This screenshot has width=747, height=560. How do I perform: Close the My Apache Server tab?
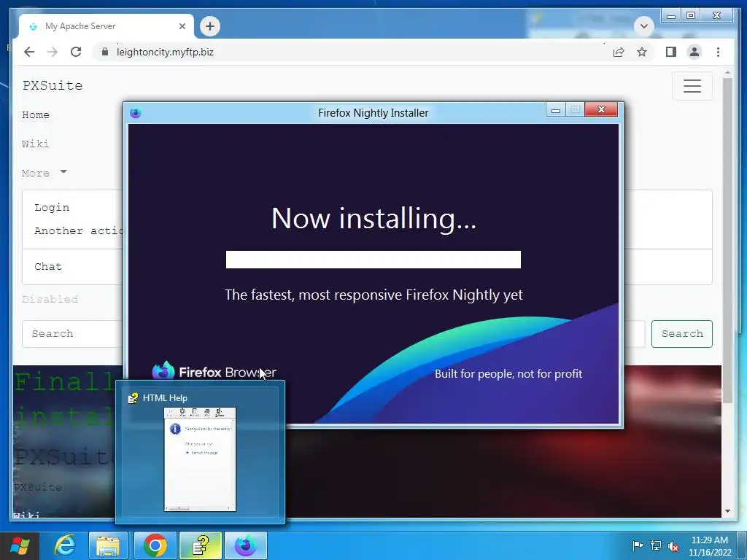[x=182, y=26]
